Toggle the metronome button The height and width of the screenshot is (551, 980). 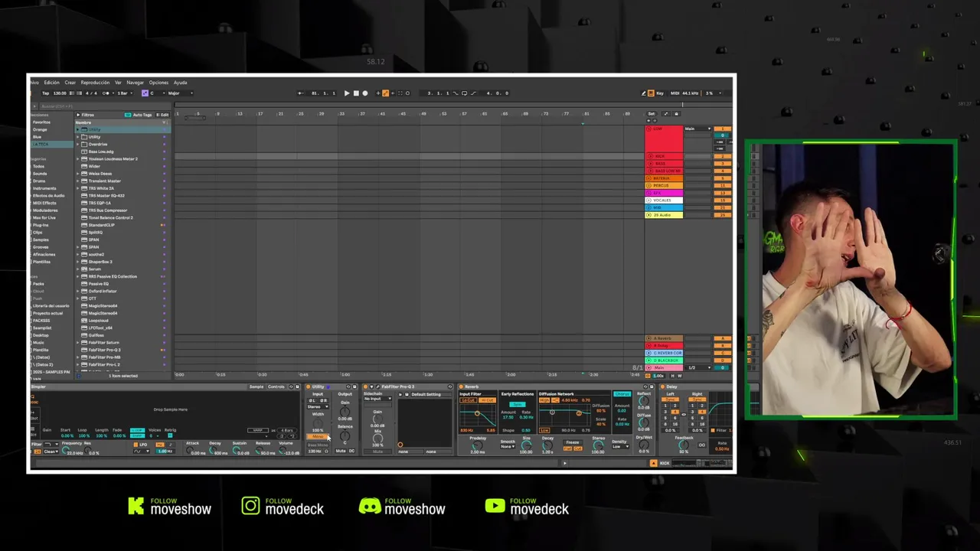click(x=106, y=93)
